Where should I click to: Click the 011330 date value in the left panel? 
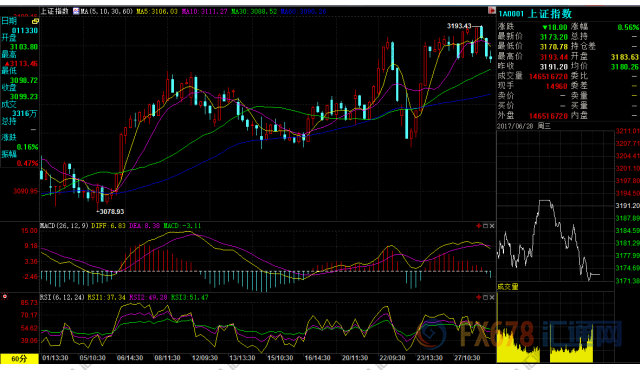coord(25,31)
